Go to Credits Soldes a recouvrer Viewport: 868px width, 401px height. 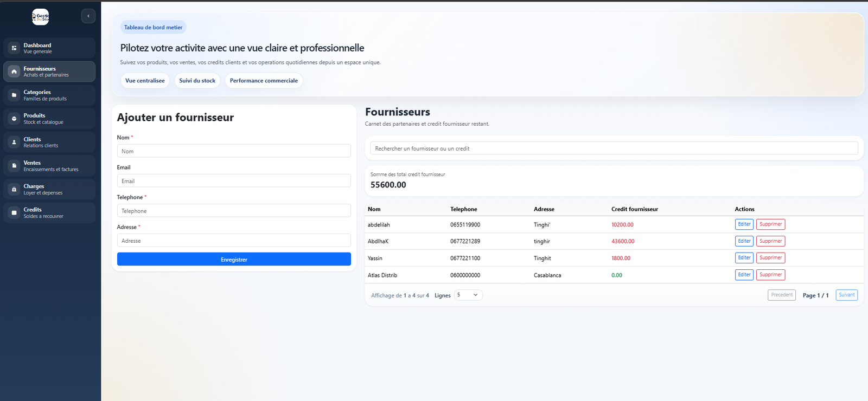pyautogui.click(x=49, y=212)
